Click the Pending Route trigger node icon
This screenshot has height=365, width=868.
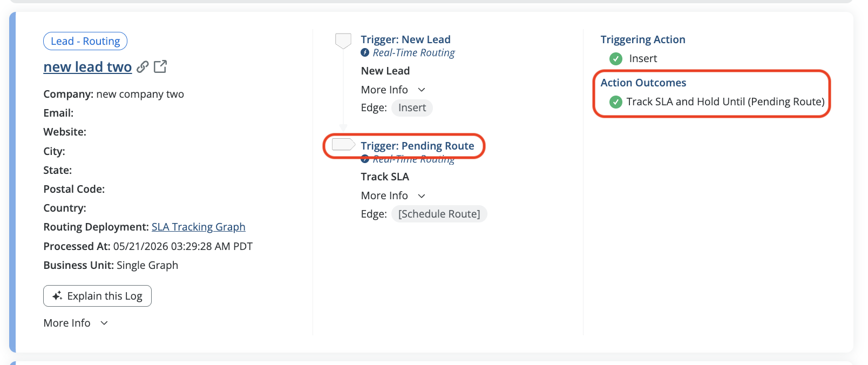pos(343,144)
